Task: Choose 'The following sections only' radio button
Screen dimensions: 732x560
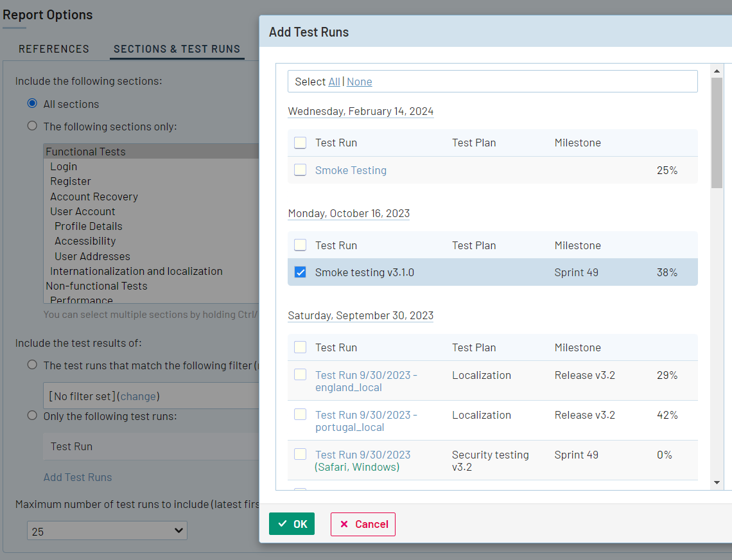Action: tap(32, 126)
